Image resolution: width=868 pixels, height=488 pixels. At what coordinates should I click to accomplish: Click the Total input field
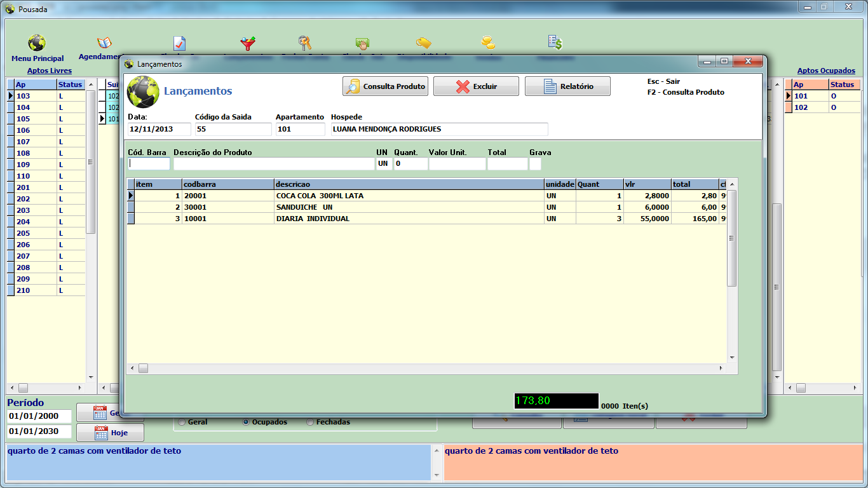point(508,163)
